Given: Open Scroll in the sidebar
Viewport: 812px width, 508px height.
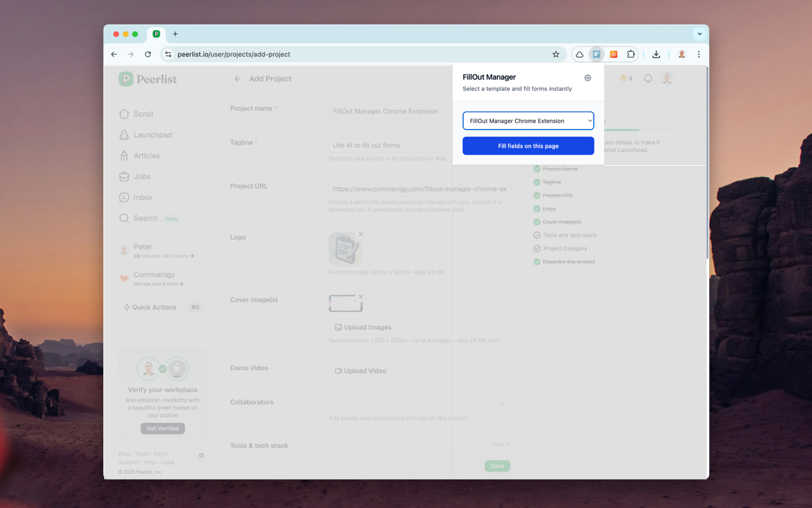Looking at the screenshot, I should click(136, 114).
